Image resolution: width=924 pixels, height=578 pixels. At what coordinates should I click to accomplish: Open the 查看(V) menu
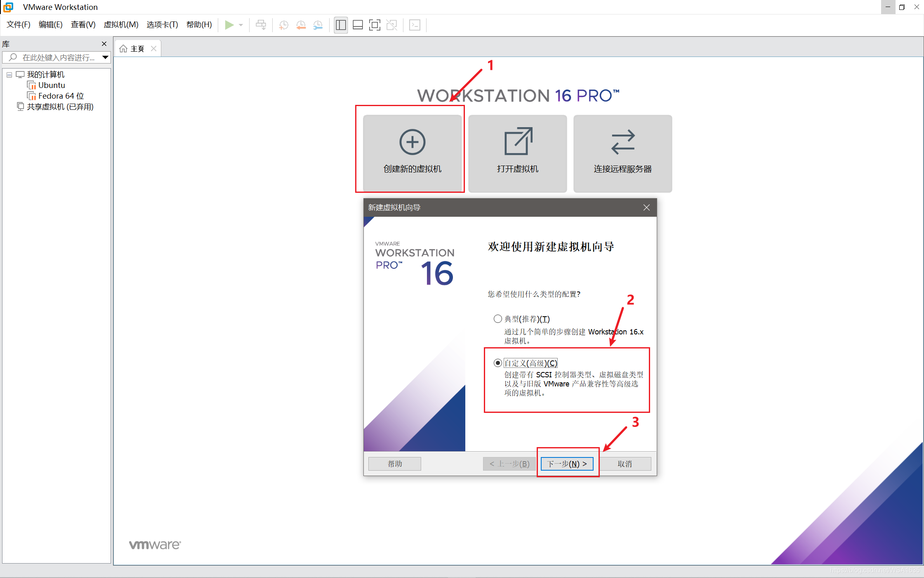point(83,25)
